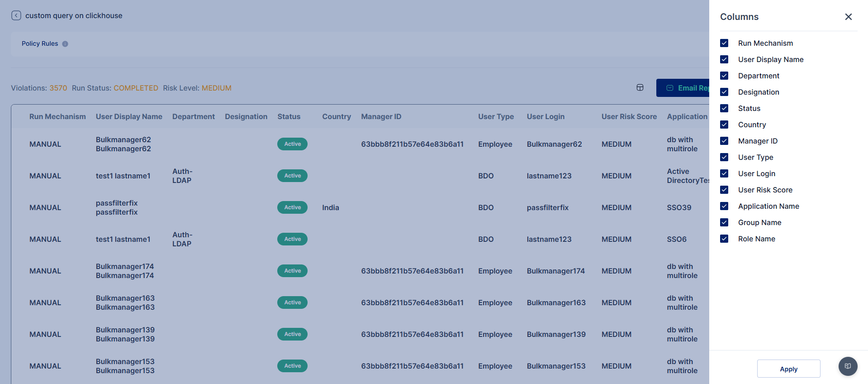Open the column layout icon near Email Report
Screen dimensions: 868x384
click(x=640, y=88)
